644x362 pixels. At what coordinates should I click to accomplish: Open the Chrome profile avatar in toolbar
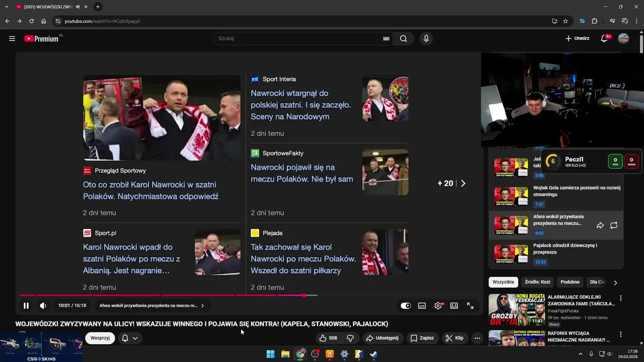click(624, 21)
